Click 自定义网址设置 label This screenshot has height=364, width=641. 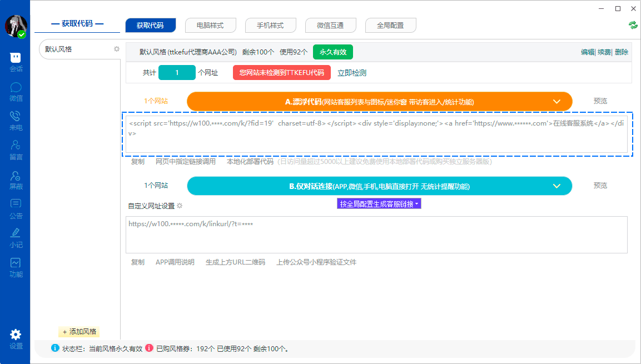151,206
